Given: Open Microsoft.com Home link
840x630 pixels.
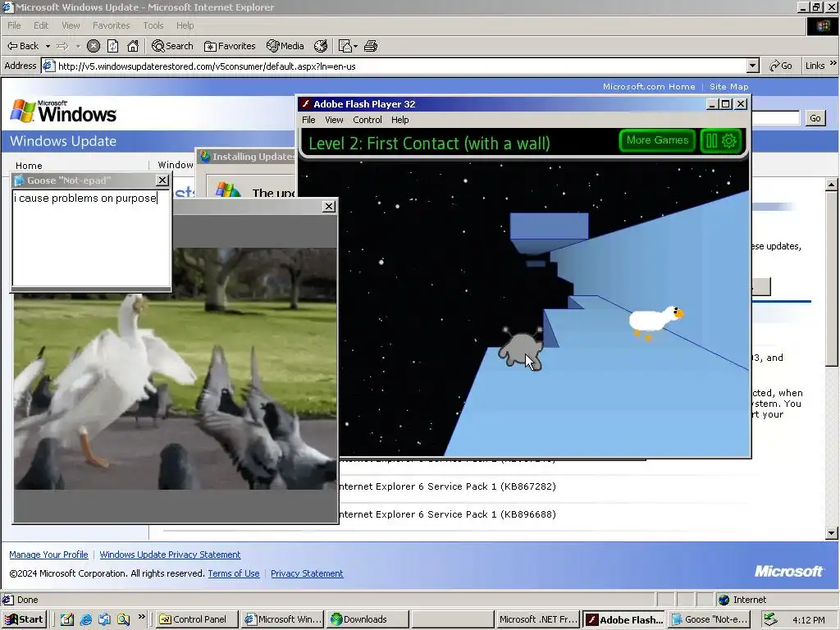Looking at the screenshot, I should click(x=649, y=86).
